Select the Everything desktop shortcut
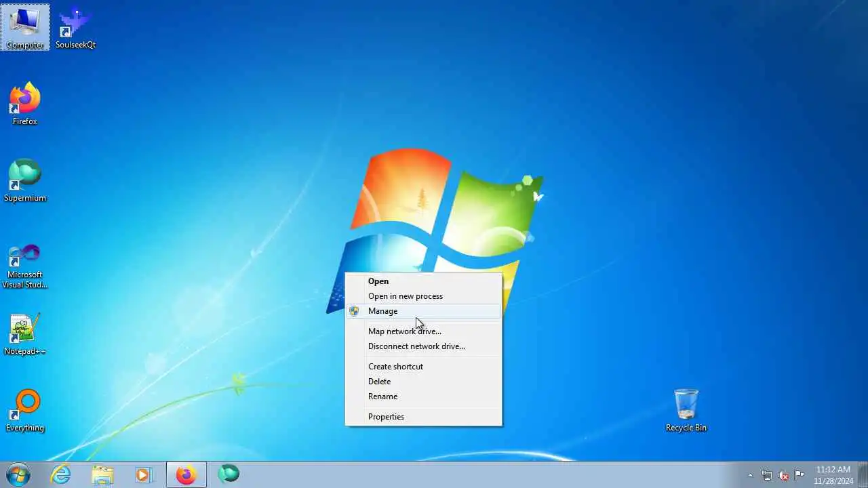Viewport: 868px width, 488px height. 25,410
